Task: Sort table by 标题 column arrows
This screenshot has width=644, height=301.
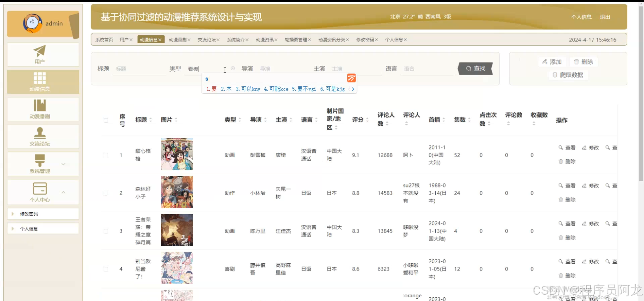Action: tap(151, 120)
